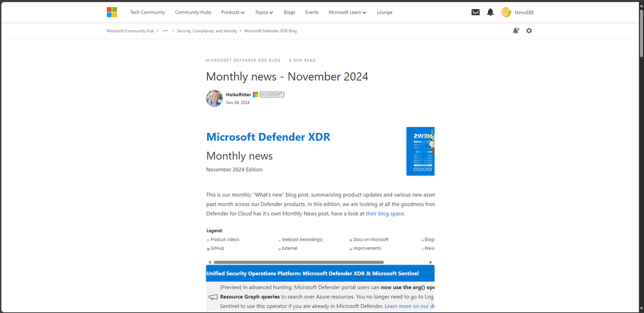Screen dimensions: 644x313
Task: Open the blog settings gear icon
Action: pyautogui.click(x=529, y=31)
